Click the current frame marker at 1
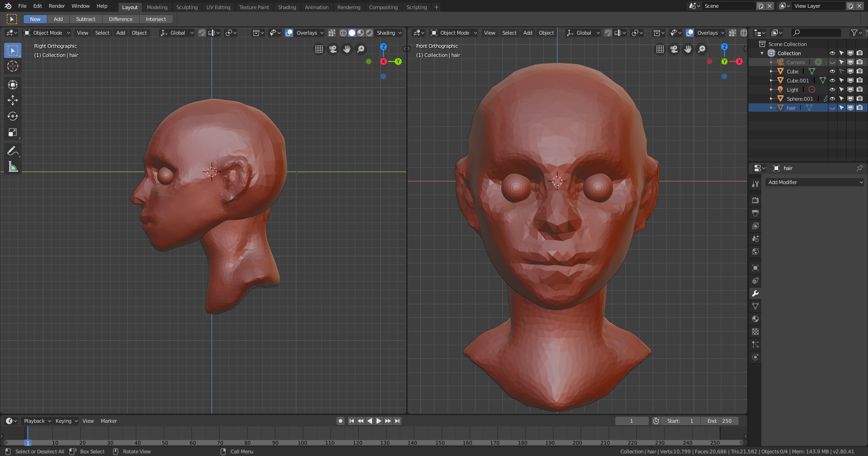This screenshot has width=868, height=456. 28,443
